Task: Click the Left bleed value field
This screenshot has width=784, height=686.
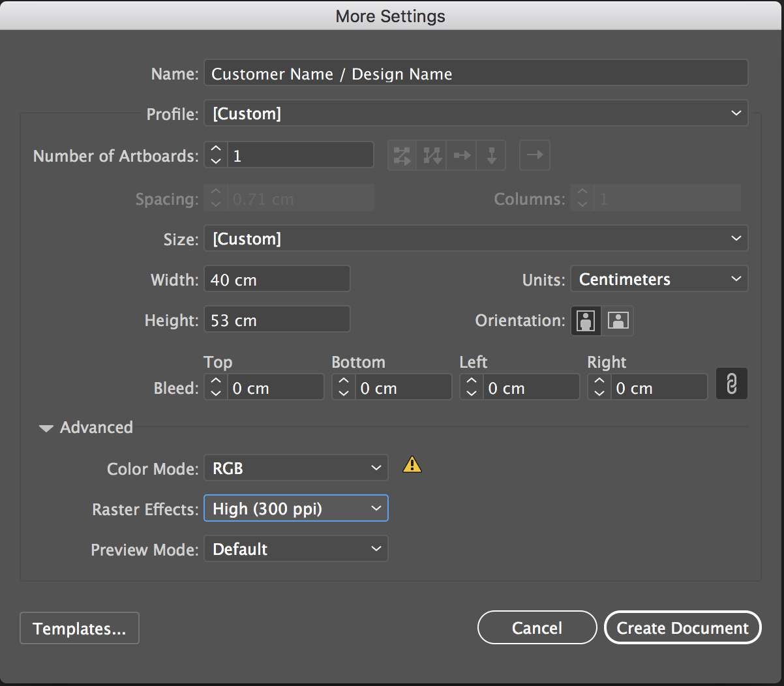Action: click(x=531, y=388)
